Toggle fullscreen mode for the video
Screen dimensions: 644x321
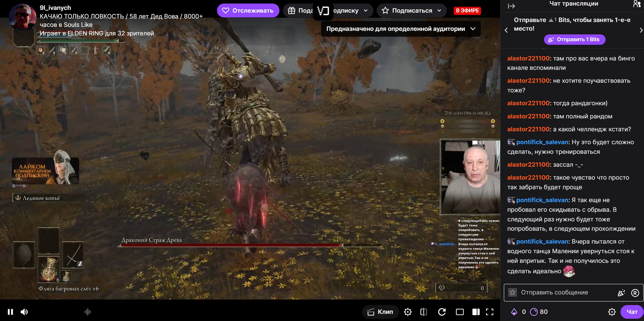(490, 312)
